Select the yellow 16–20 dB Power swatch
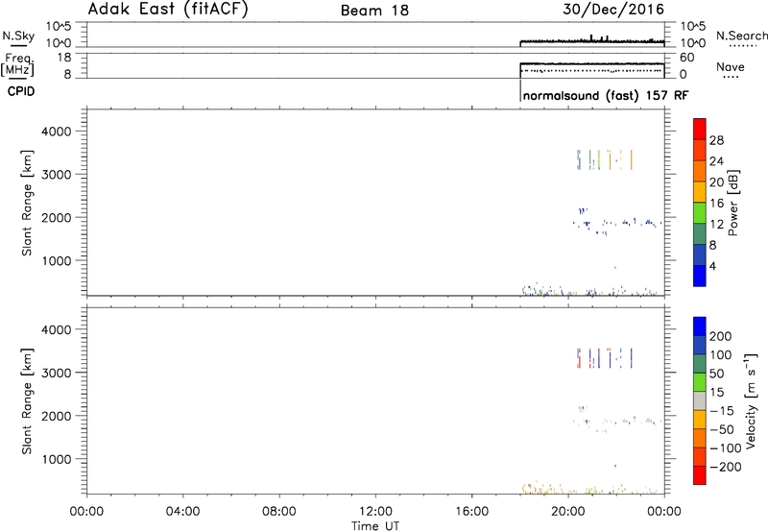Screen dimensions: 768x532 coord(700,192)
